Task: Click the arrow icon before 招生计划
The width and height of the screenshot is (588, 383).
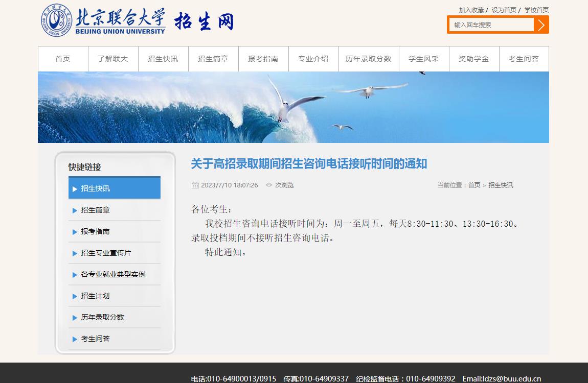Action: tap(75, 296)
